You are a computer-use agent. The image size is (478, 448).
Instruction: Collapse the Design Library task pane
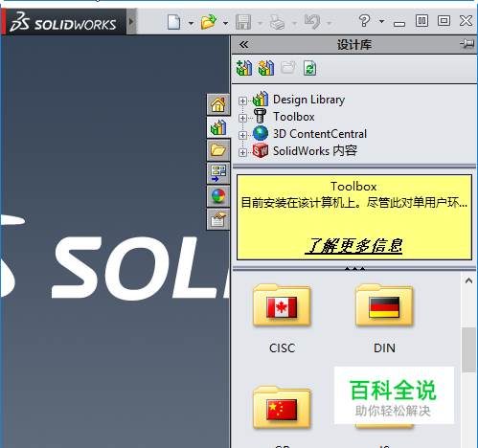coord(243,44)
